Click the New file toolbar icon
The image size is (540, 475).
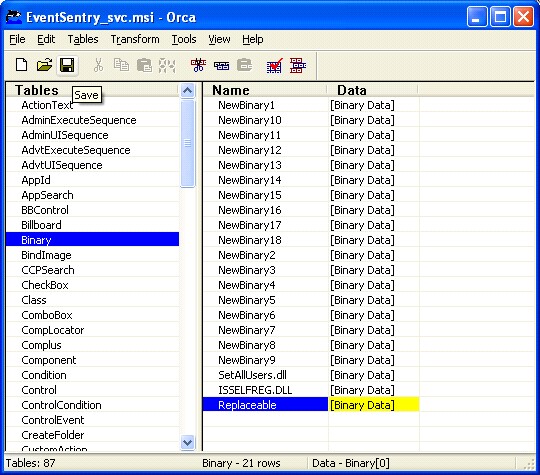[21, 65]
